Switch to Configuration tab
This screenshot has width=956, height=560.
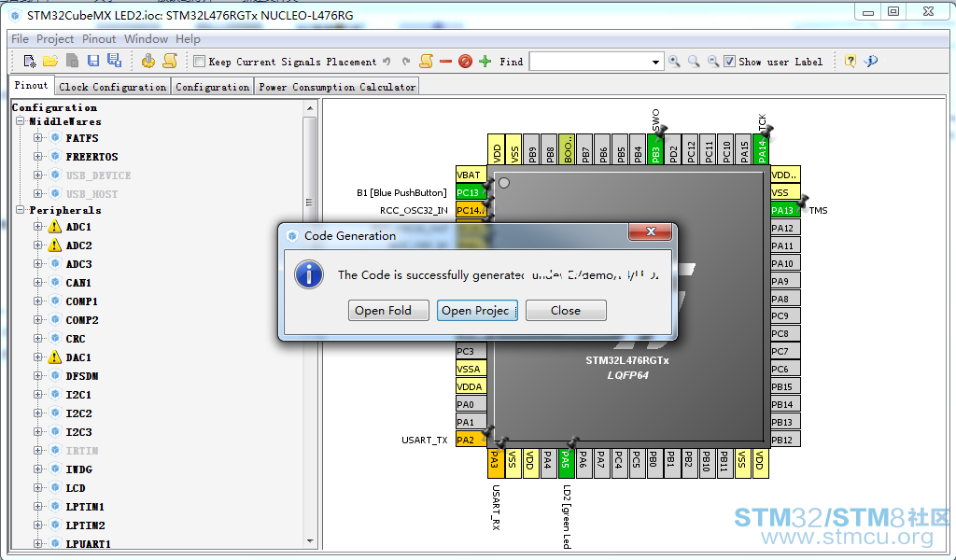pyautogui.click(x=212, y=87)
